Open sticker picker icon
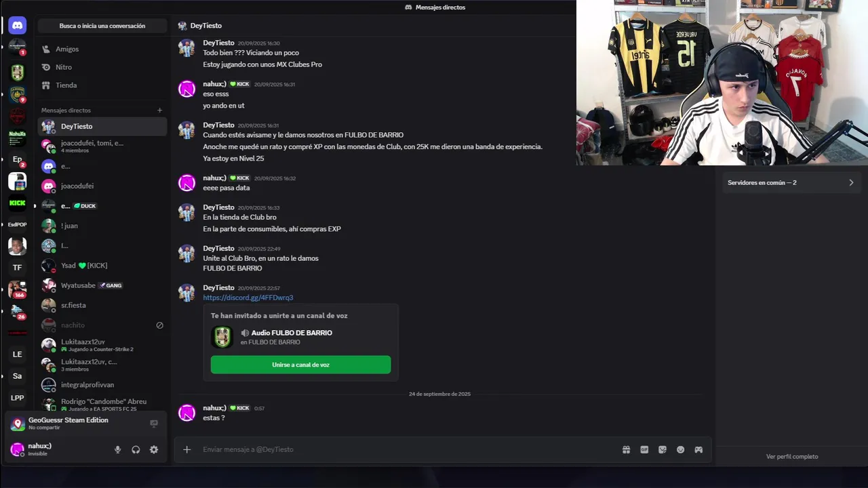 click(x=663, y=449)
